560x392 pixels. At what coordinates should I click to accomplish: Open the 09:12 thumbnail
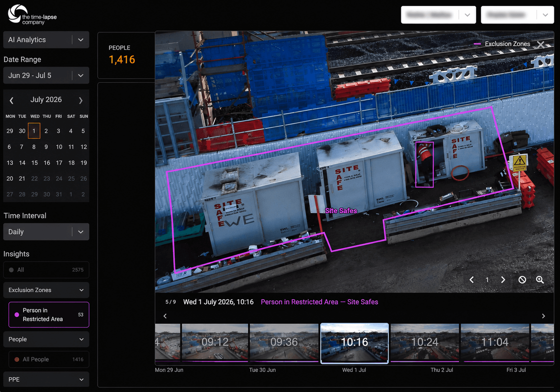point(215,342)
